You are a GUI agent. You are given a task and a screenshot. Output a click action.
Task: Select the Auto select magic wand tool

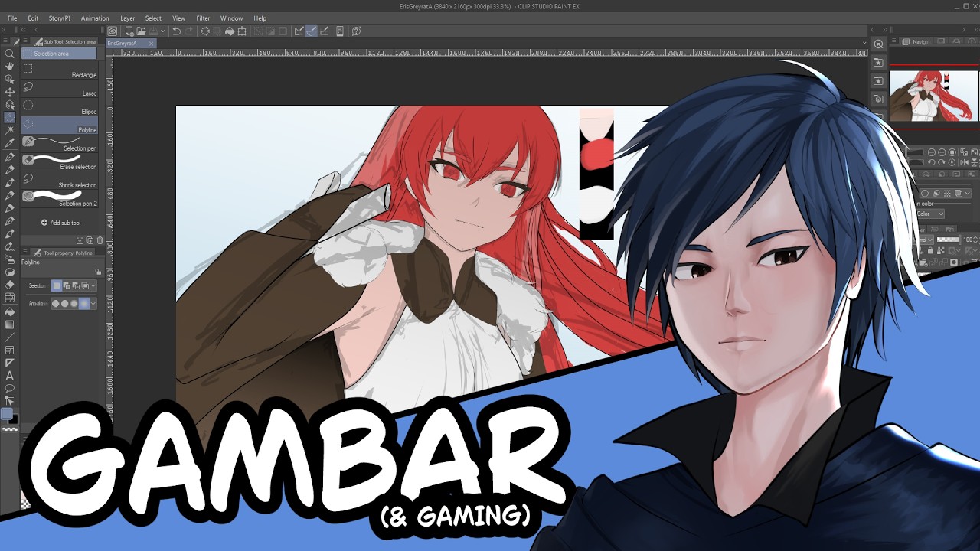[x=9, y=130]
